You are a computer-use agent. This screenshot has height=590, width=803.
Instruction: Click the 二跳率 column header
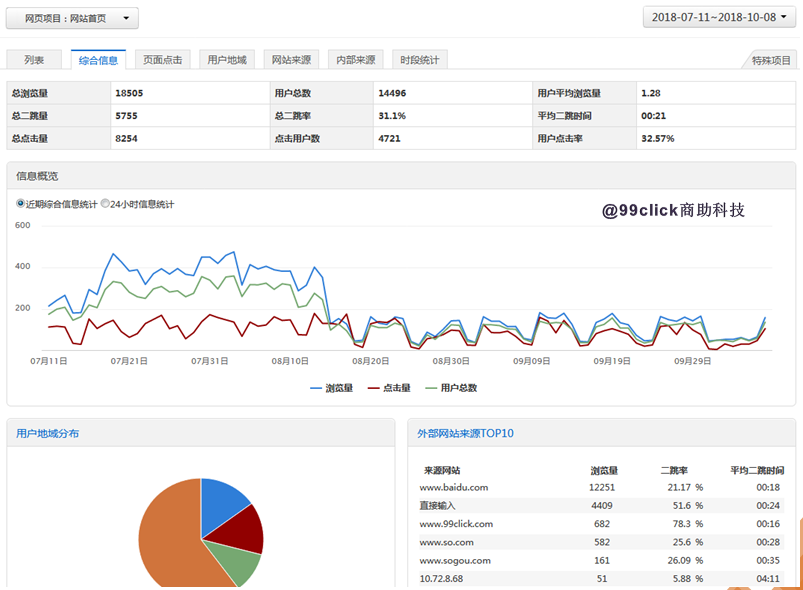[674, 470]
